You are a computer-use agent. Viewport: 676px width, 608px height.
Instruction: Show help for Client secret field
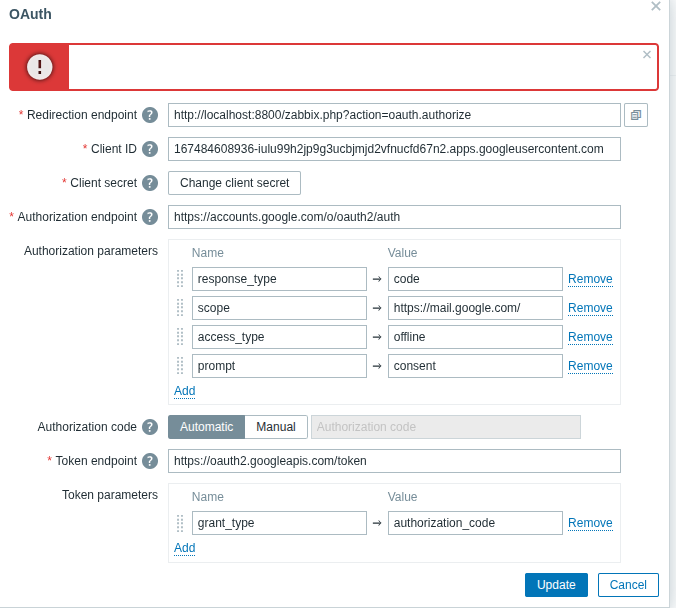point(150,183)
